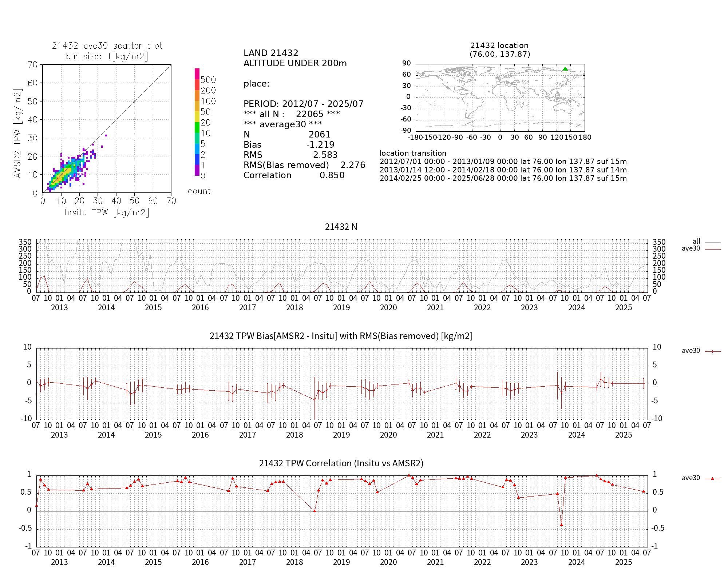Image resolution: width=728 pixels, height=582 pixels.
Task: Click the 2020 year label under Bias chart
Action: 388,435
